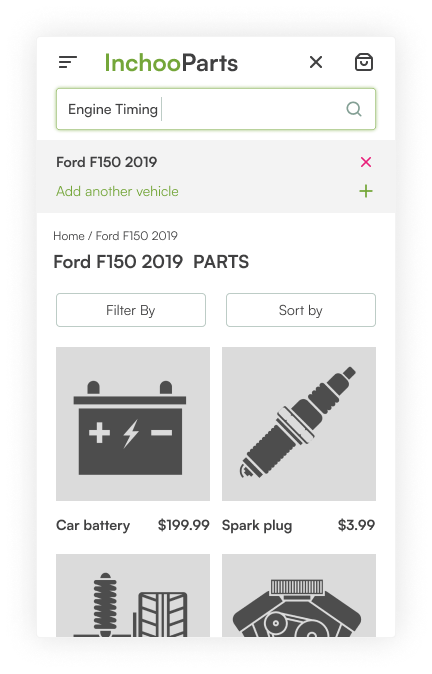This screenshot has width=432, height=674.
Task: Open the suspension and tire product image
Action: [133, 595]
